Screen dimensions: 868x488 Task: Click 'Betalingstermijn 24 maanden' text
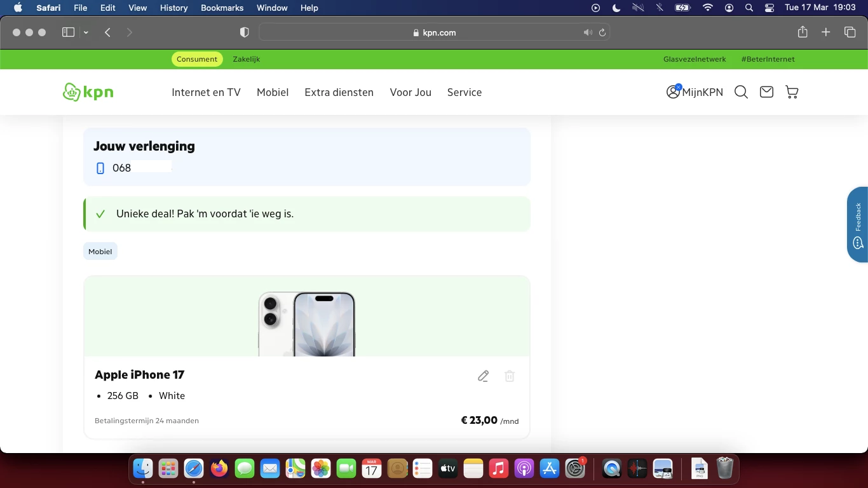(147, 421)
